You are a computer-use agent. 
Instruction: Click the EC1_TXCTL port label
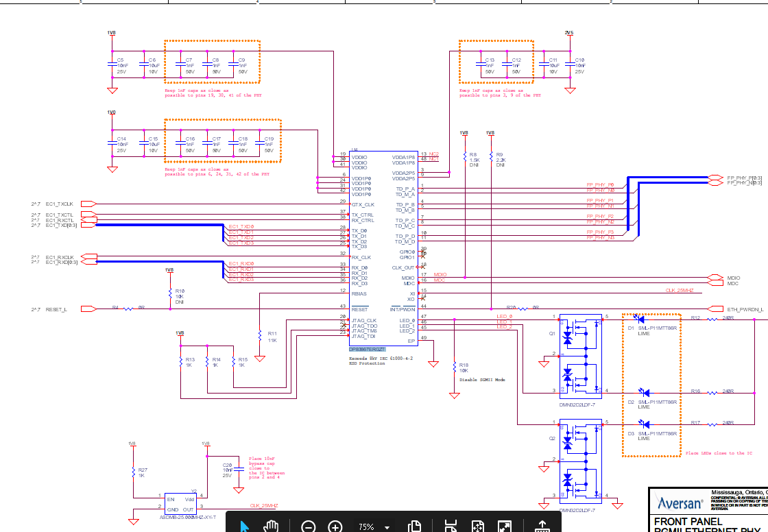59,215
